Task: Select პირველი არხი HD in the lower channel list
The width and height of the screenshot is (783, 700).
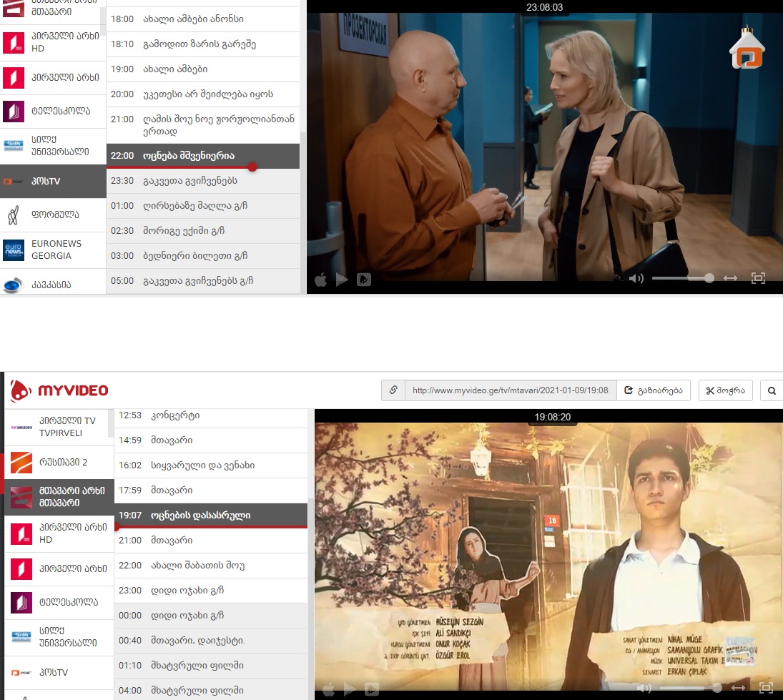Action: [x=59, y=533]
